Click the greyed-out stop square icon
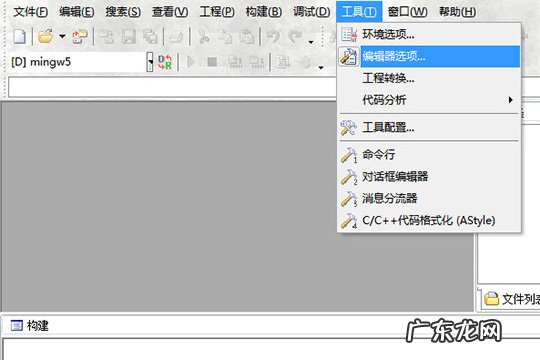 [x=212, y=62]
